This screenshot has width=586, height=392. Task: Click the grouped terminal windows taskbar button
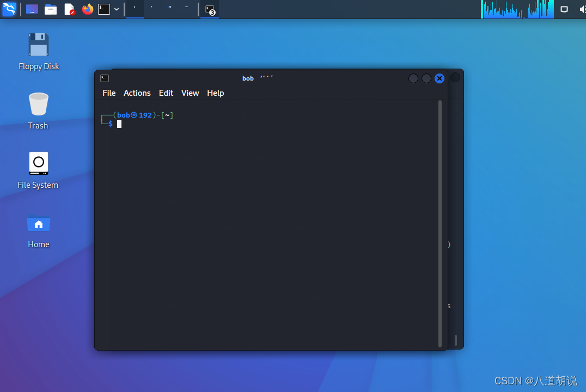(x=210, y=9)
